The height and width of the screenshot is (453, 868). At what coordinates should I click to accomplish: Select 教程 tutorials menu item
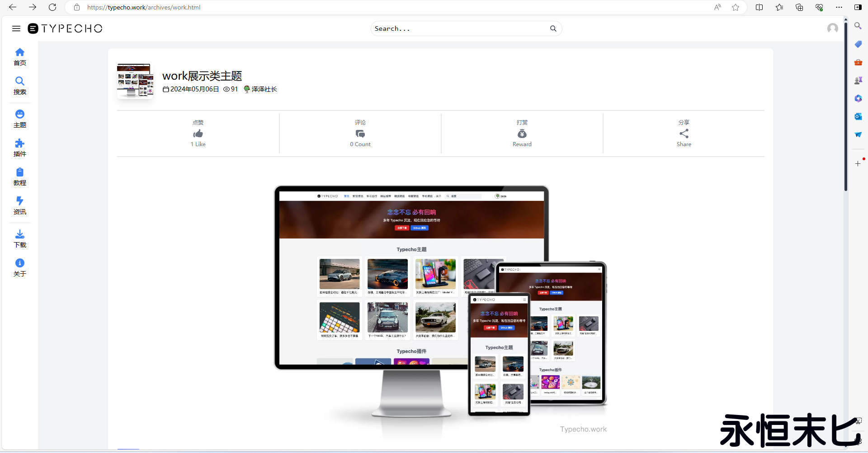[20, 177]
